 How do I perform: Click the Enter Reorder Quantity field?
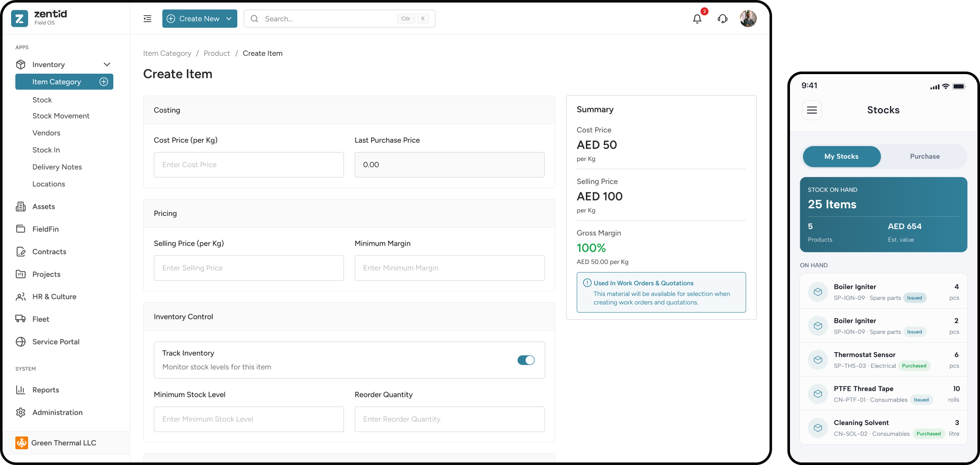coord(450,419)
